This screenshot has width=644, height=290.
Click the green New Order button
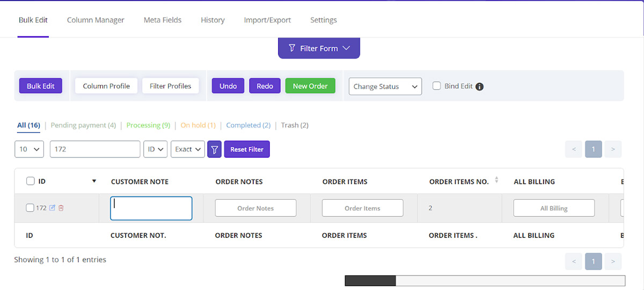tap(310, 86)
